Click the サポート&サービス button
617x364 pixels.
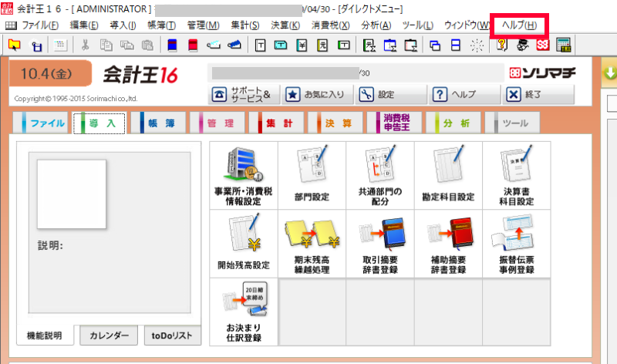point(242,95)
